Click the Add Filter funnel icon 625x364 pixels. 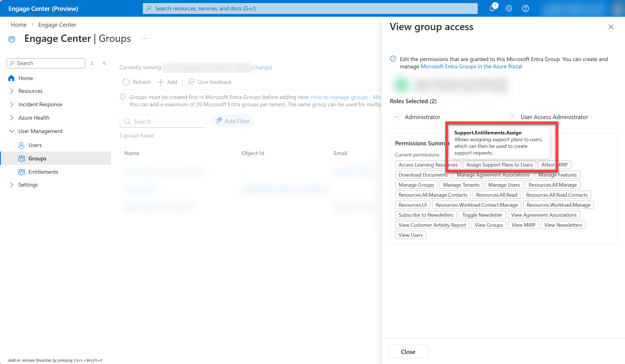pyautogui.click(x=218, y=121)
